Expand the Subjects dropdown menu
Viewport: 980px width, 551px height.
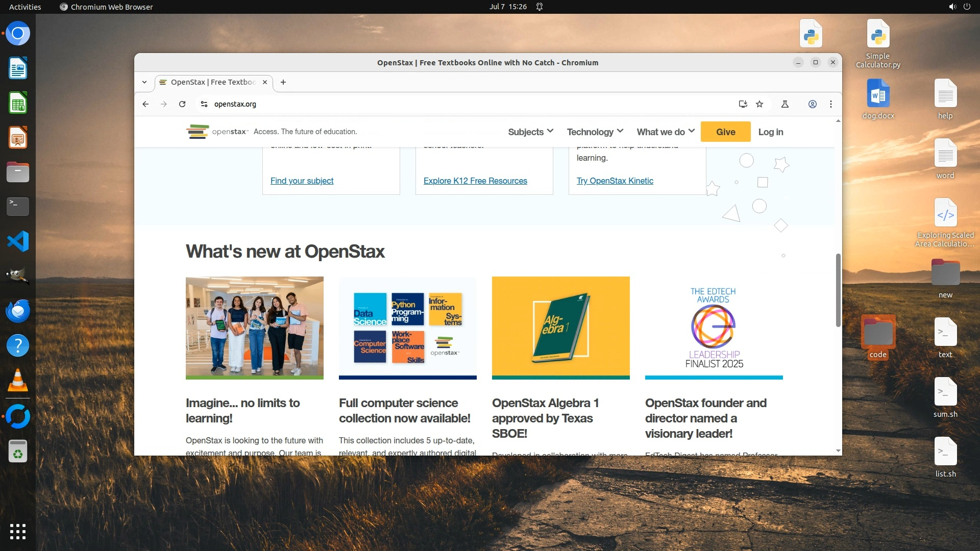530,132
